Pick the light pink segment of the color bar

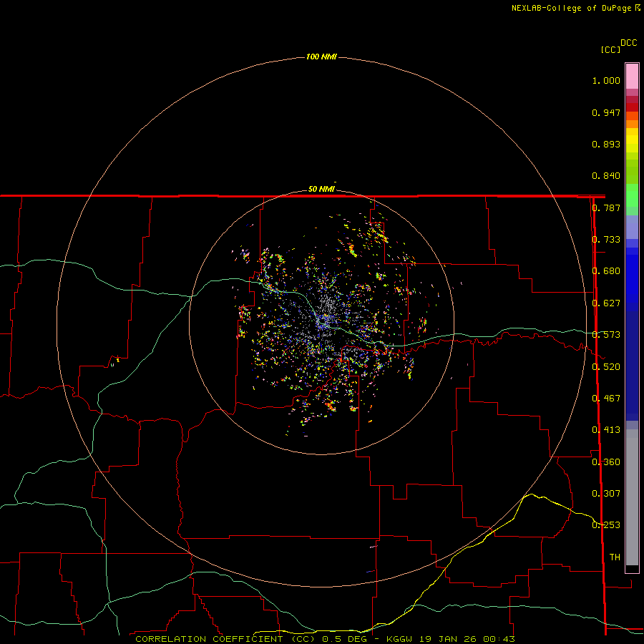[632, 77]
